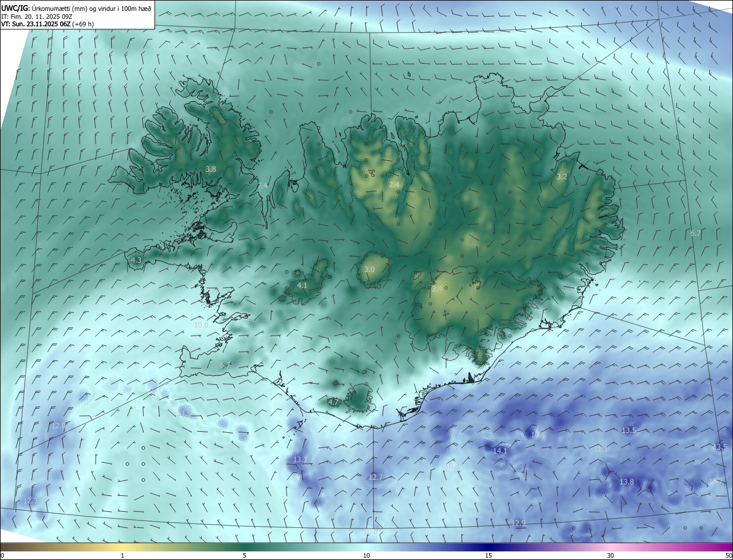Click the initialization time 'IT: Fim. 20. 11. 2025 09Z'
The height and width of the screenshot is (560, 733).
point(37,17)
